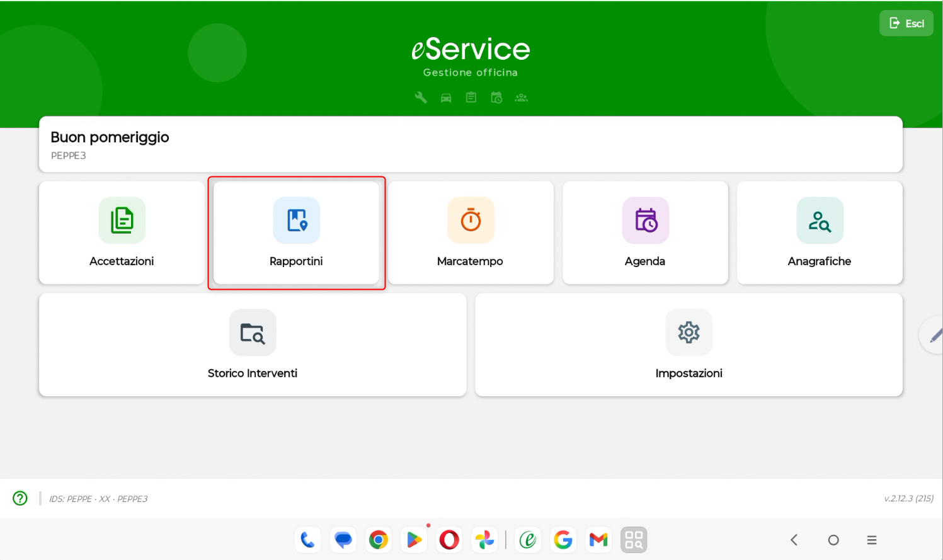Tap the Android home circle button
The image size is (943, 560).
point(833,540)
